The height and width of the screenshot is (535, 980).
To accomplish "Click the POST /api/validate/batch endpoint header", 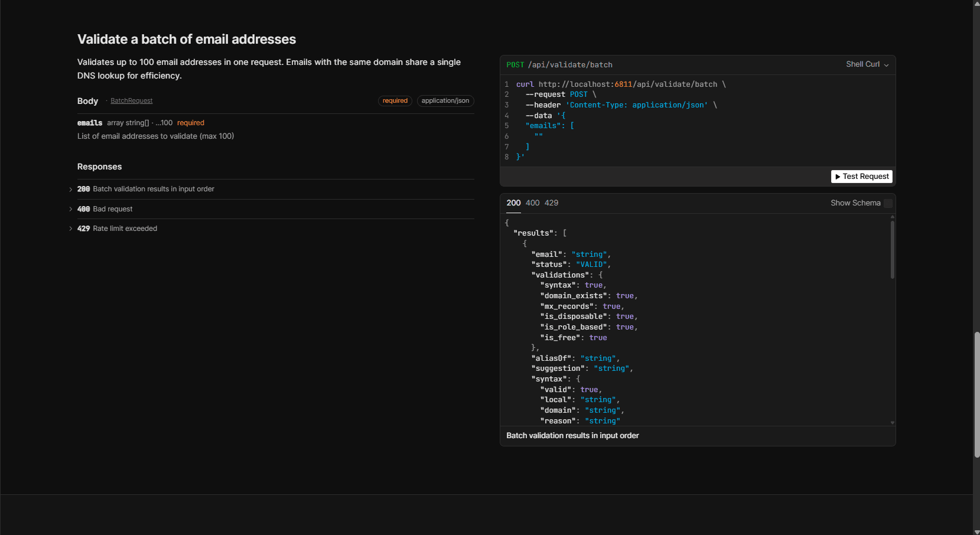I will tap(559, 65).
